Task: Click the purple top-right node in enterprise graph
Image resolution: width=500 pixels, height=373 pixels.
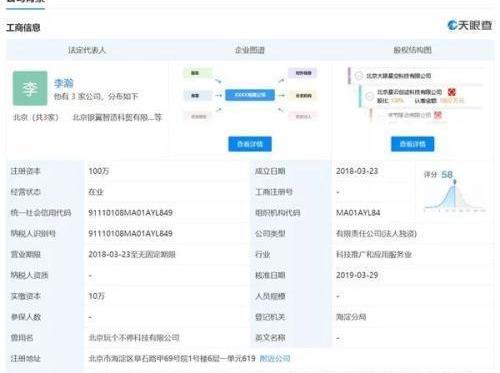Action: click(x=303, y=73)
